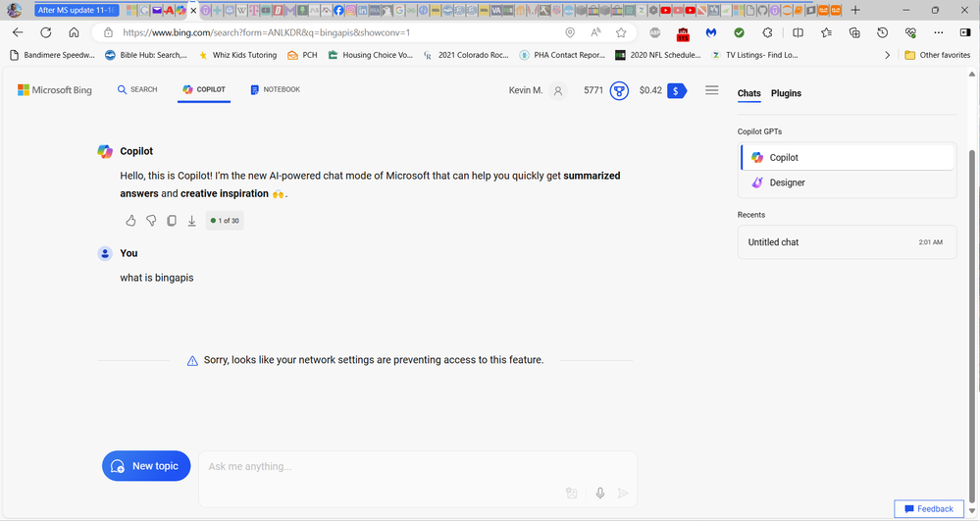Open the Favorites list panel

(x=826, y=32)
